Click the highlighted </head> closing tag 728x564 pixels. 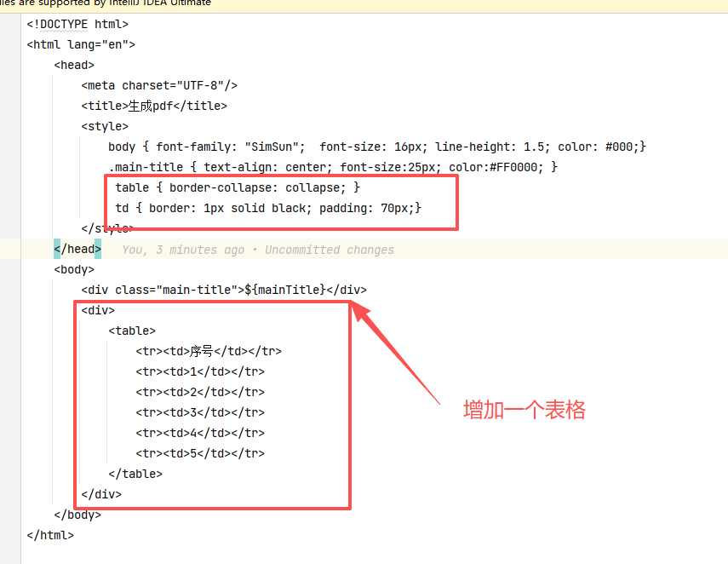(x=77, y=249)
